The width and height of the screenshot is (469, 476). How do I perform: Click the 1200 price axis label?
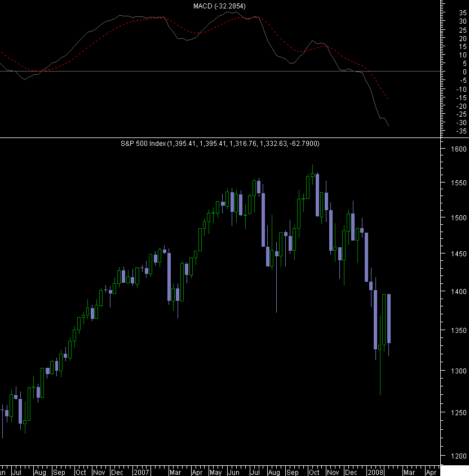(x=459, y=456)
